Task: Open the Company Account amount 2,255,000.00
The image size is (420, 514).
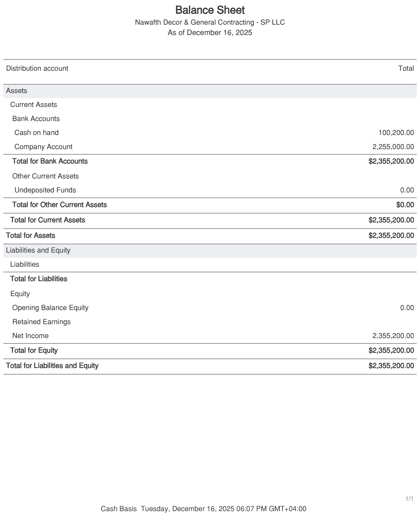Action: tap(393, 147)
